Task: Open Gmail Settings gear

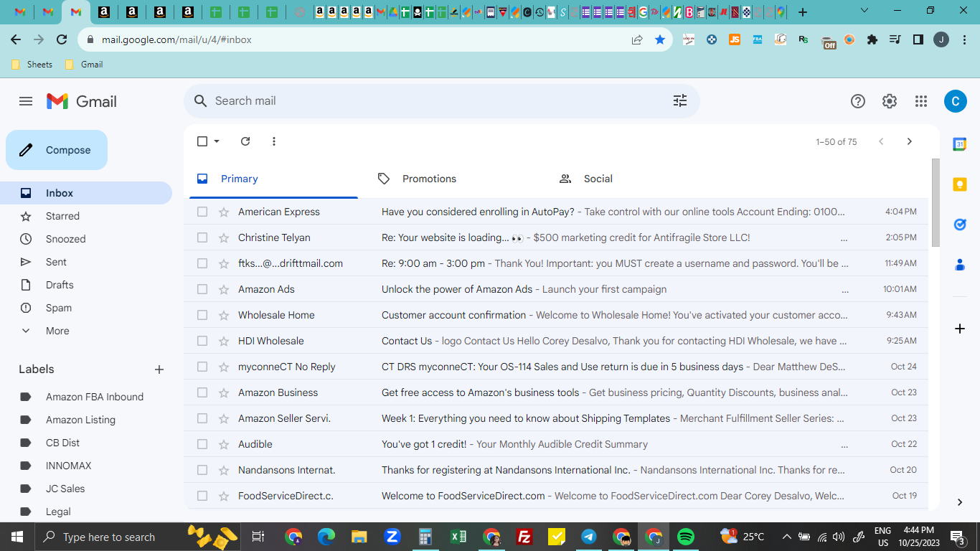Action: [x=890, y=101]
